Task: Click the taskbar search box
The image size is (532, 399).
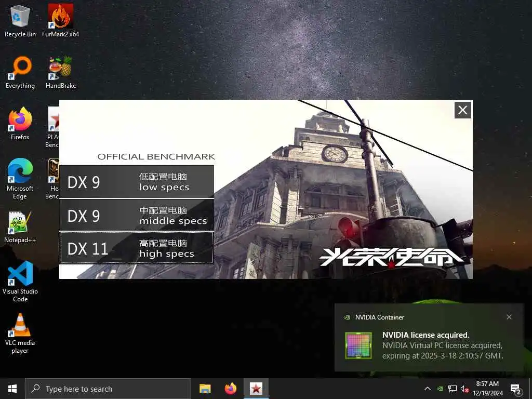Action: 108,389
